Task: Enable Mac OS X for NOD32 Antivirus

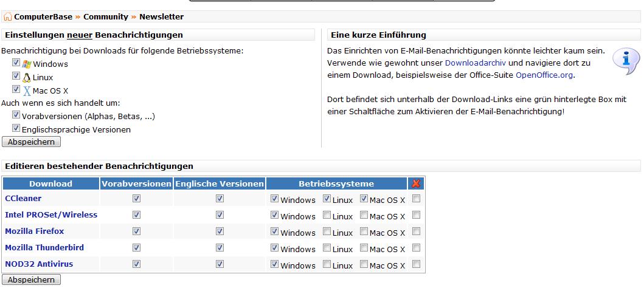Action: [364, 264]
